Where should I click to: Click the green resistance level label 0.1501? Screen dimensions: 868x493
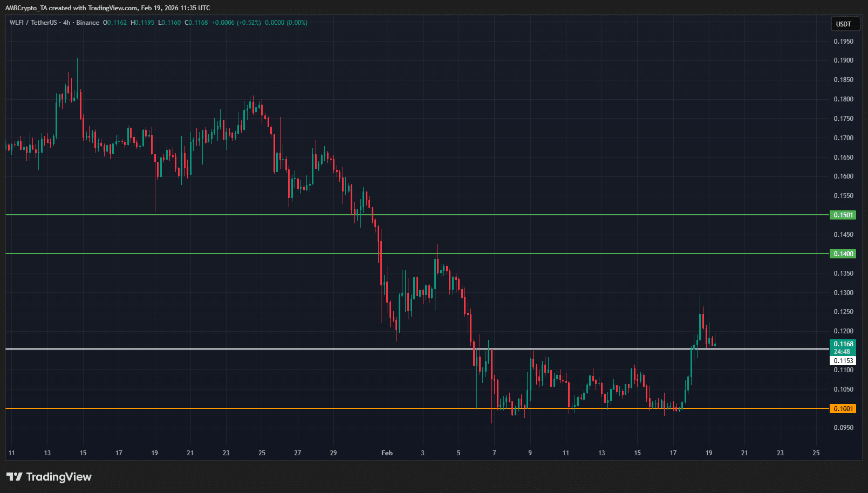pos(842,215)
